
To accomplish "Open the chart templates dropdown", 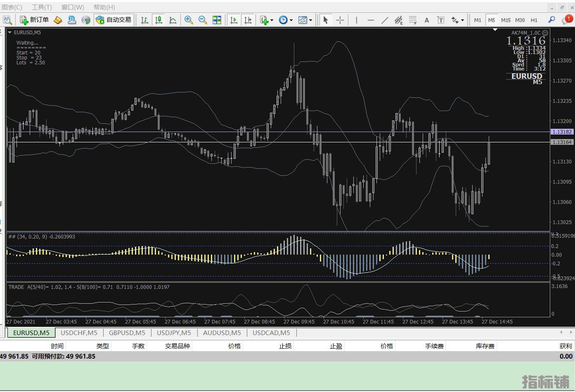I will point(305,20).
